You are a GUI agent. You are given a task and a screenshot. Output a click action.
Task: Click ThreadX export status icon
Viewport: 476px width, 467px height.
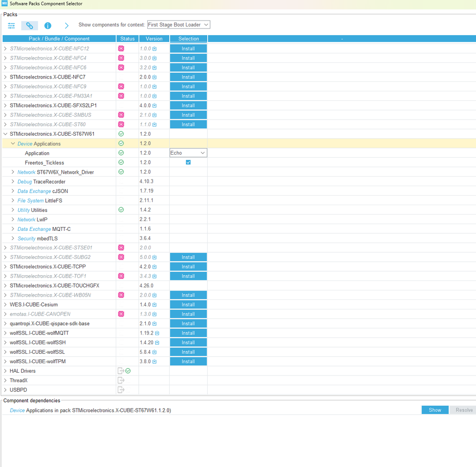point(121,380)
